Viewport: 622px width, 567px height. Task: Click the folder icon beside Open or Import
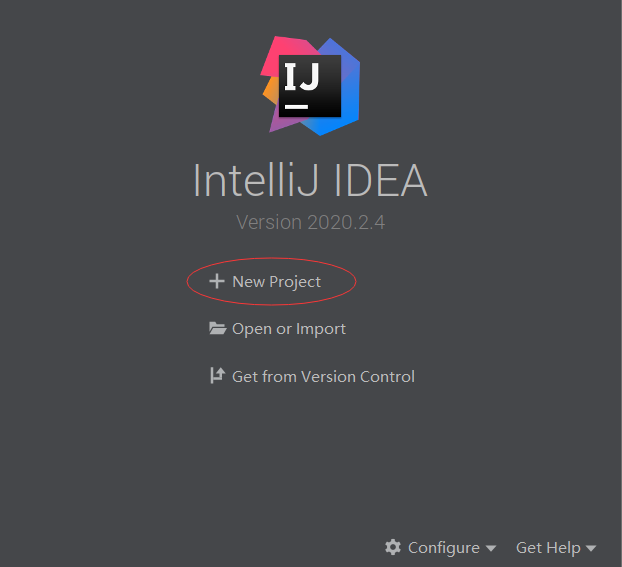click(x=217, y=328)
